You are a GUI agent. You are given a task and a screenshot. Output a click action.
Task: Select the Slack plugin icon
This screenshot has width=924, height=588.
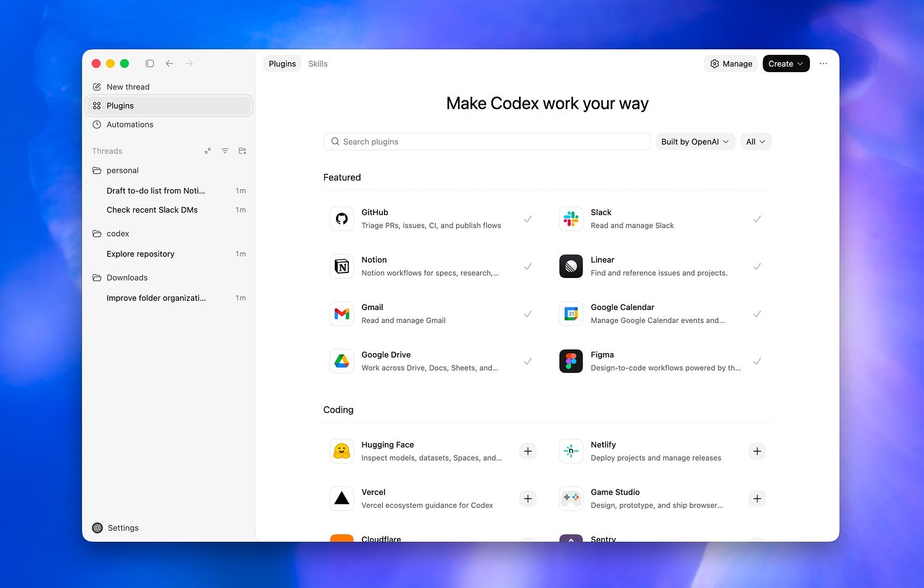coord(571,218)
